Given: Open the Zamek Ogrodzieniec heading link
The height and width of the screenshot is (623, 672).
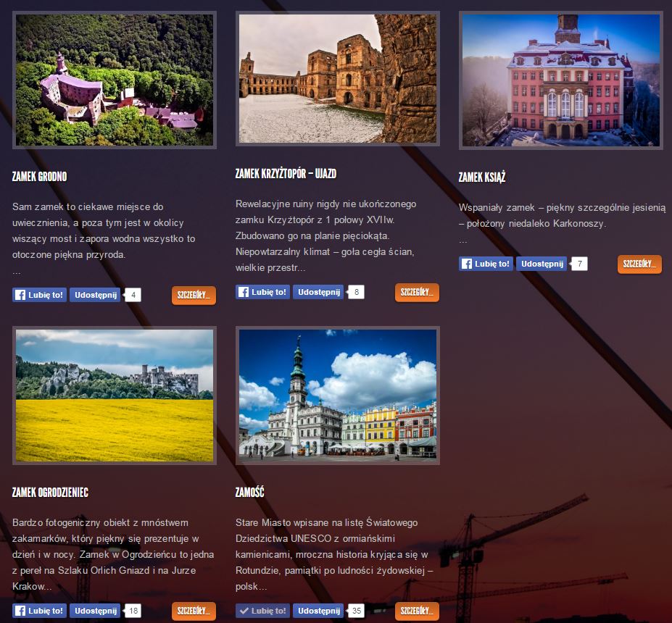Looking at the screenshot, I should point(50,493).
